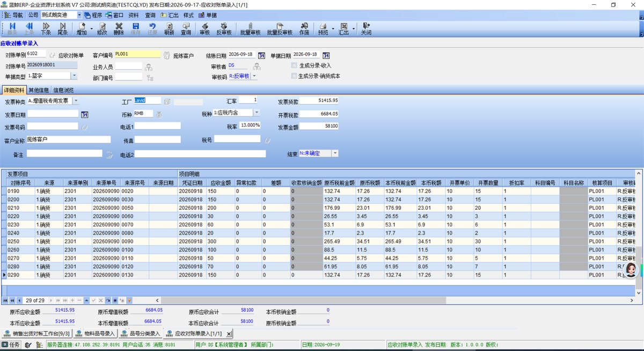This screenshot has width=644, height=351.
Task: Open the 程序 menu
Action: coord(94,15)
